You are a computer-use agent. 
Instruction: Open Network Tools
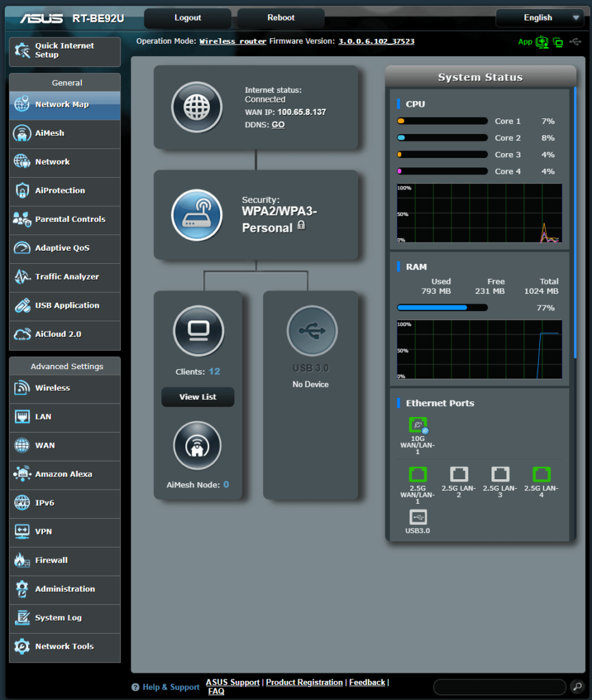[65, 647]
